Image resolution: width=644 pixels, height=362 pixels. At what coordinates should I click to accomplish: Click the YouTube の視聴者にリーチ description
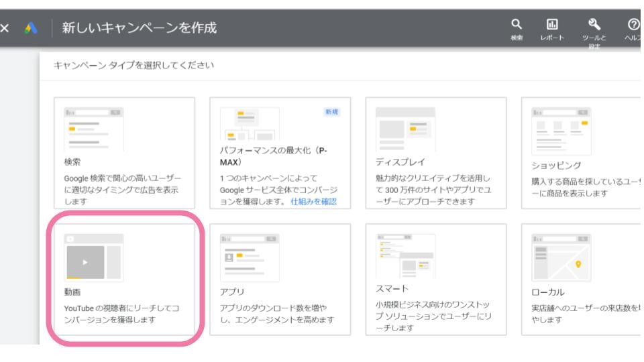click(x=121, y=314)
